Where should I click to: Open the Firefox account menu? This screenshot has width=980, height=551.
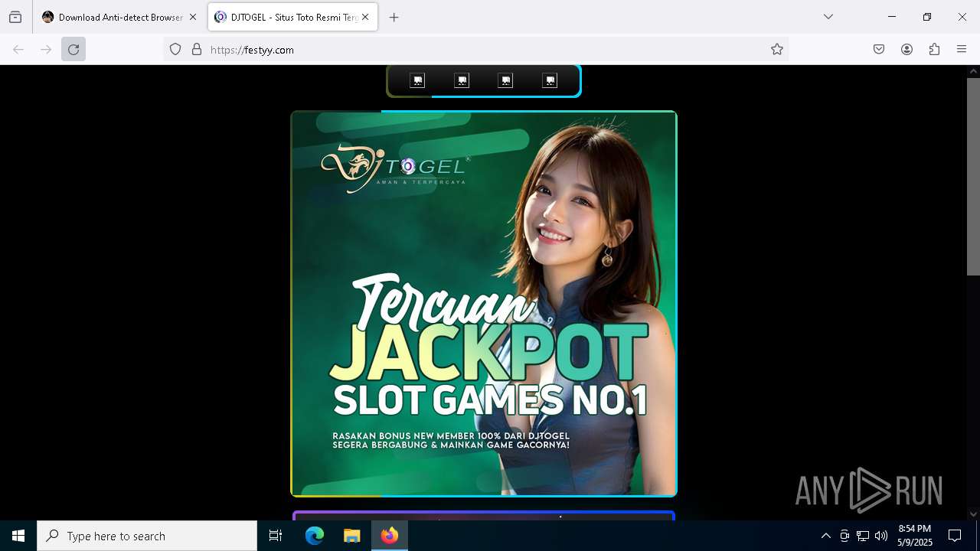906,50
